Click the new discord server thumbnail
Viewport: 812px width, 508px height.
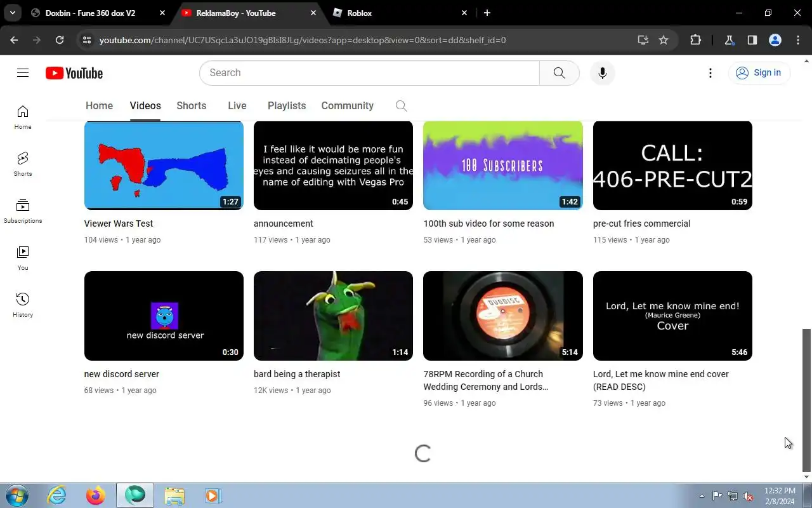coord(164,316)
